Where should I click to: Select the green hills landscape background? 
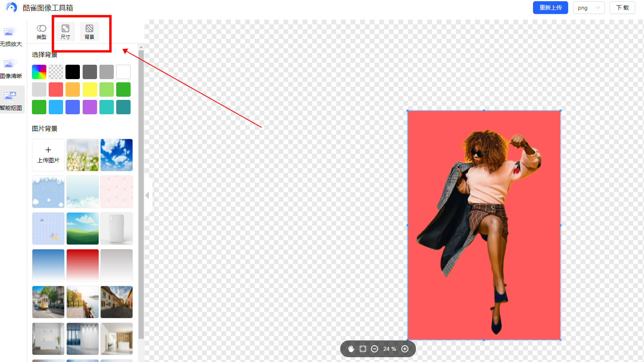(x=83, y=229)
